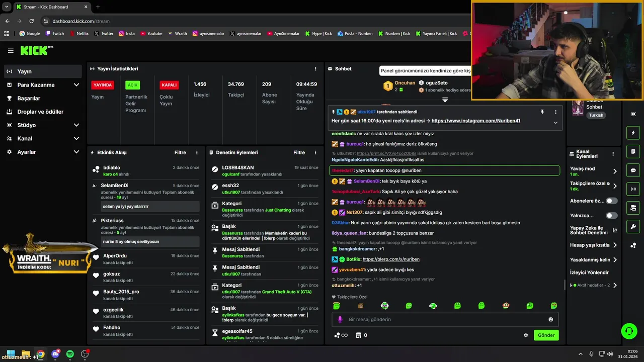Reload the browser page

31,21
